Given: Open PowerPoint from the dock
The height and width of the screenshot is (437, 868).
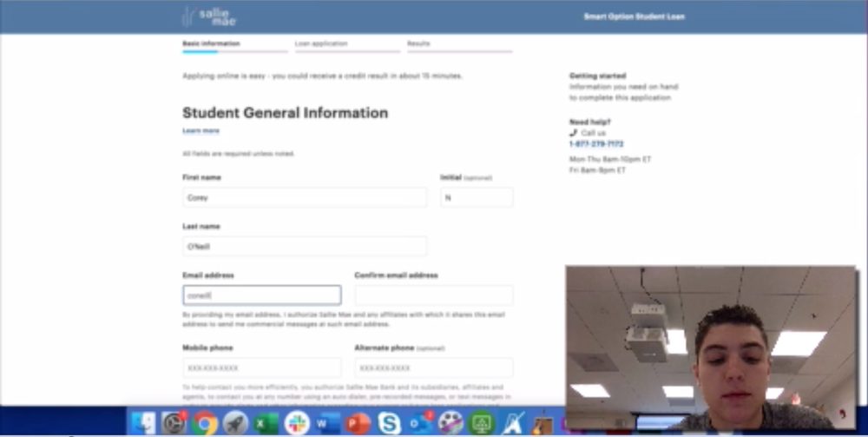Looking at the screenshot, I should (x=358, y=424).
